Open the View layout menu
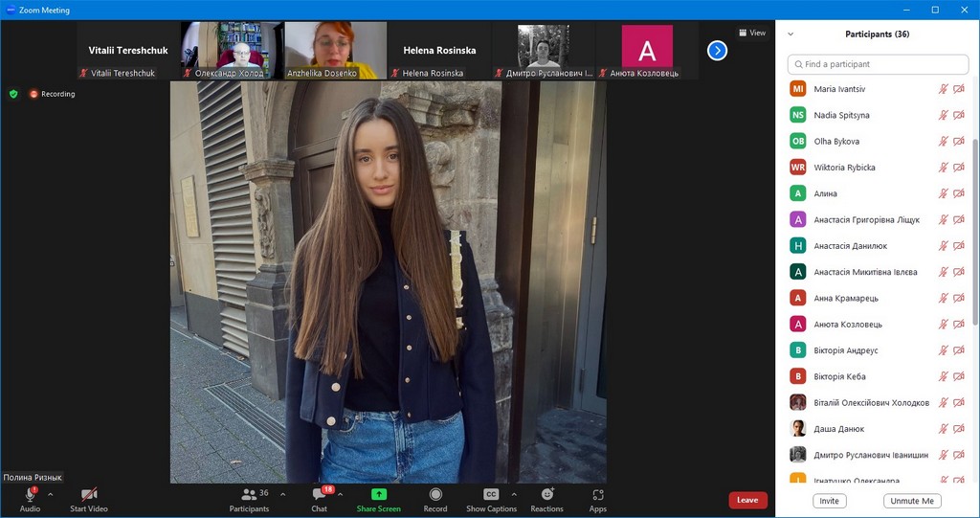The height and width of the screenshot is (518, 980). click(751, 33)
